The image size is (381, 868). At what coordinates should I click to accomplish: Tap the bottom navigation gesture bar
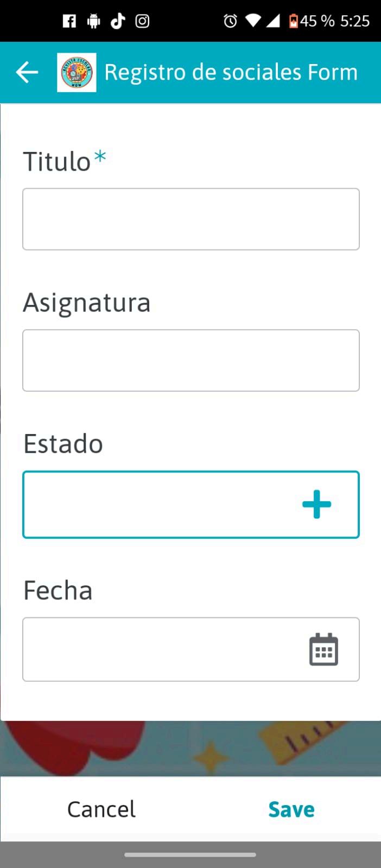pos(190,855)
